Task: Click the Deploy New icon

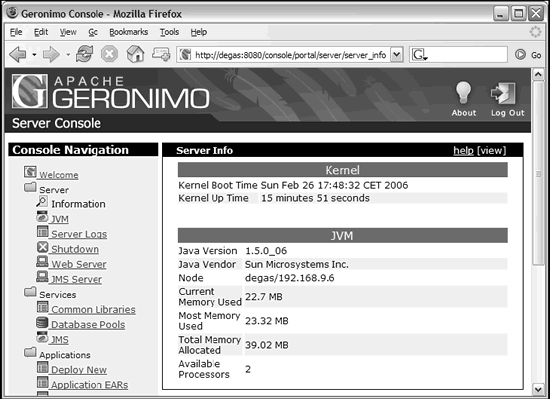Action: (42, 367)
